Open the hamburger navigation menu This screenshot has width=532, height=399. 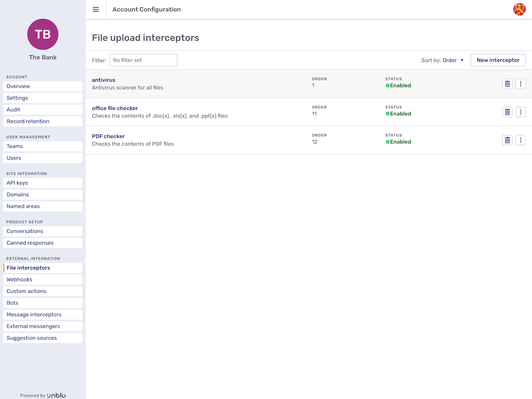[96, 9]
